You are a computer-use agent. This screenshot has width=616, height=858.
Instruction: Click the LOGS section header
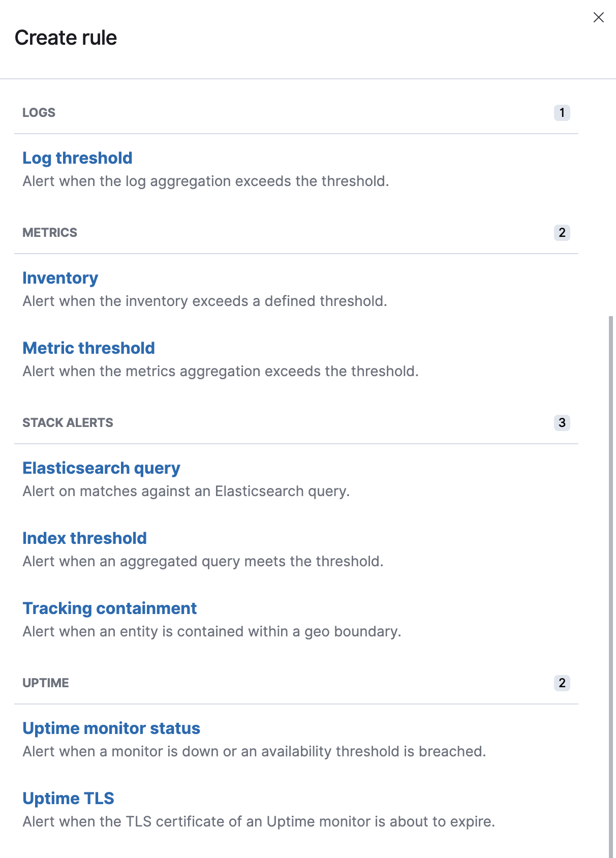(x=39, y=113)
